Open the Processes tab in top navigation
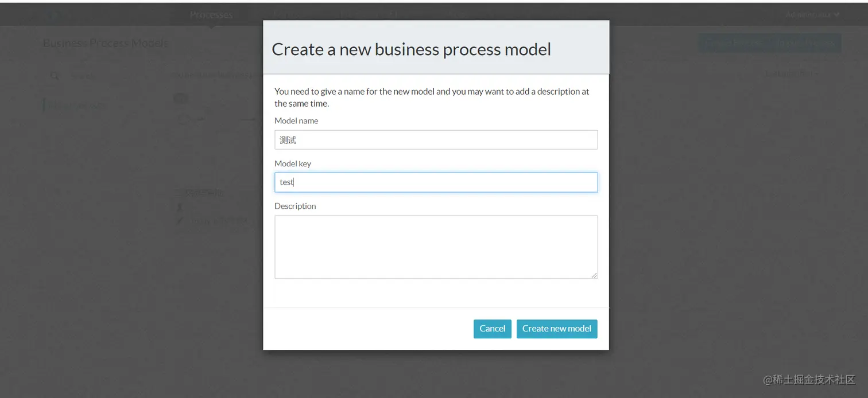The width and height of the screenshot is (868, 398). point(211,15)
